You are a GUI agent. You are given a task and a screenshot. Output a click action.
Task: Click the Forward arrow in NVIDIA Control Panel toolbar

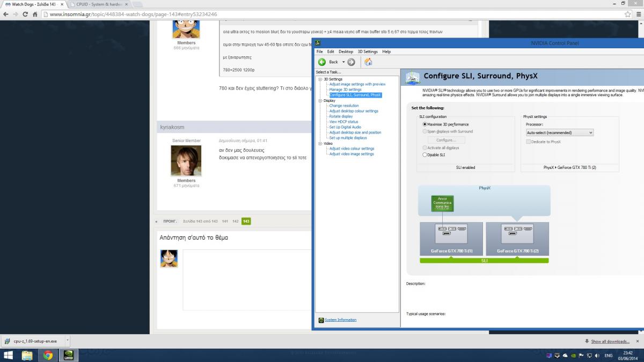(x=351, y=62)
